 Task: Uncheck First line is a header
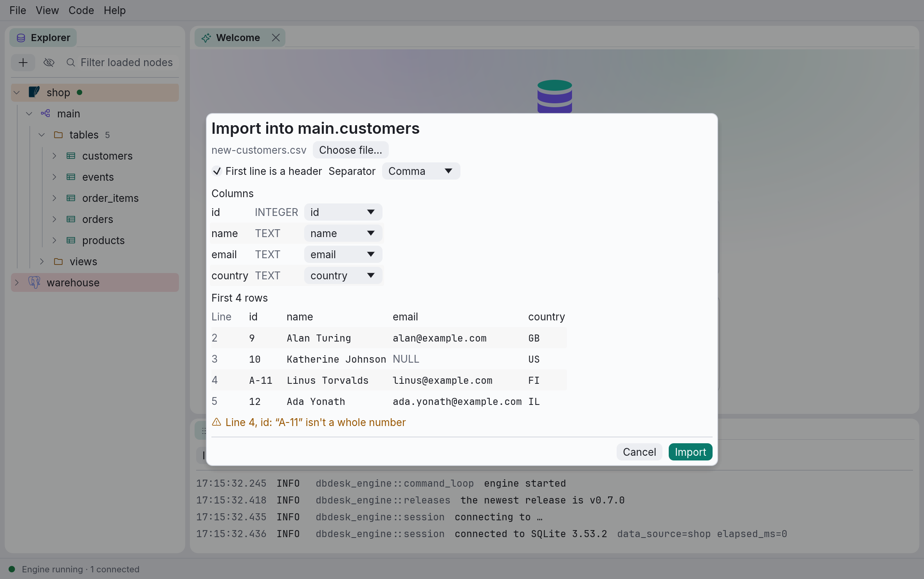click(217, 171)
